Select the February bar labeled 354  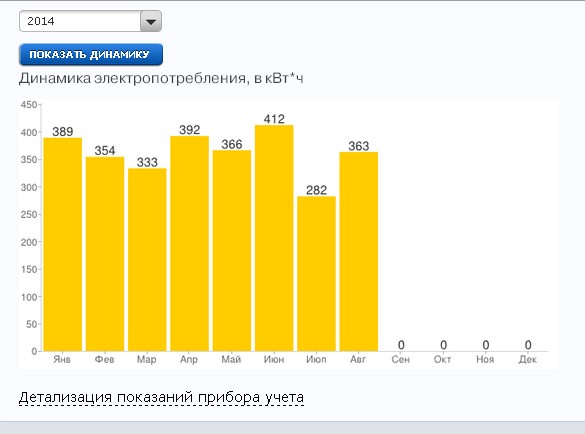[105, 254]
